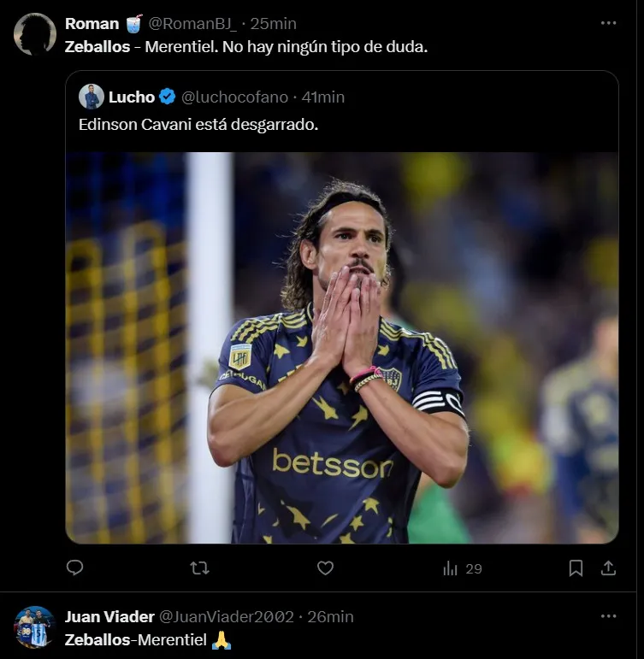Open the Roman display name link
The height and width of the screenshot is (659, 644).
(92, 23)
